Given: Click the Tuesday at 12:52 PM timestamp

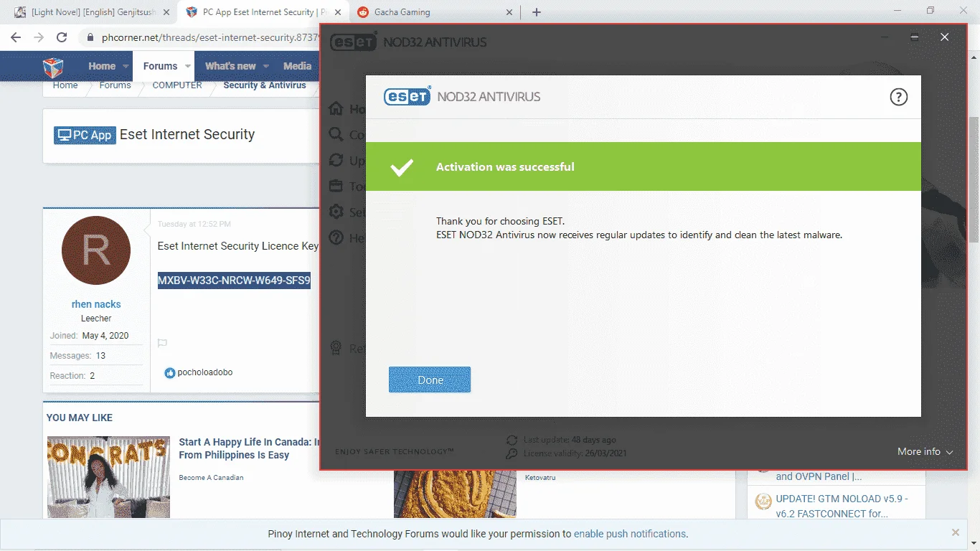Looking at the screenshot, I should [194, 224].
